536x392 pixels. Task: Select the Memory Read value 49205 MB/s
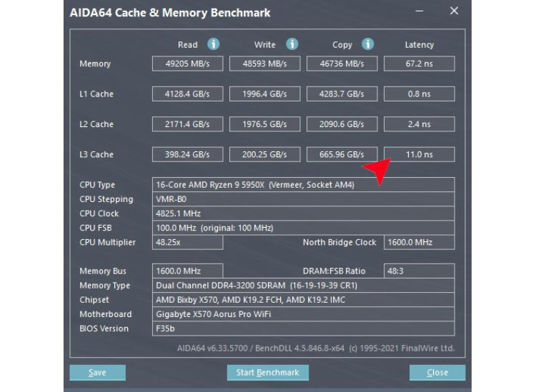pyautogui.click(x=187, y=64)
